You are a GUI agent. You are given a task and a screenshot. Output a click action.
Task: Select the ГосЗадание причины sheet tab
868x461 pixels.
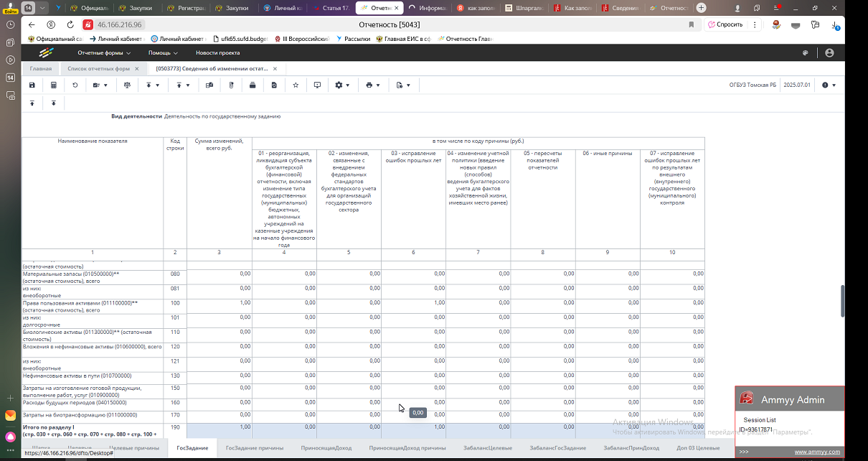point(255,448)
